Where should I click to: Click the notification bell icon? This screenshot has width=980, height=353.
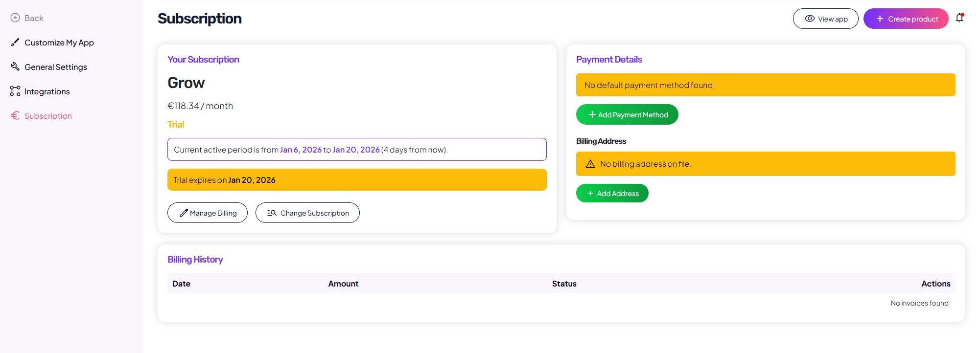click(959, 18)
